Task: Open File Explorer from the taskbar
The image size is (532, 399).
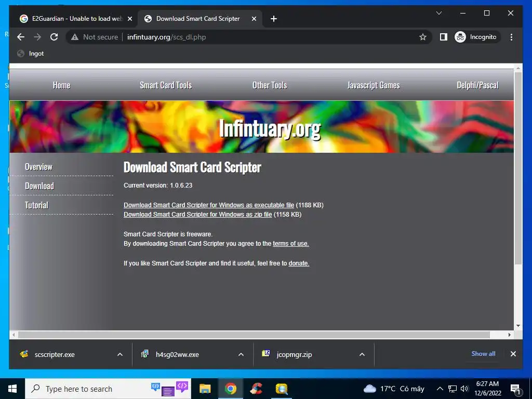Action: (x=205, y=389)
